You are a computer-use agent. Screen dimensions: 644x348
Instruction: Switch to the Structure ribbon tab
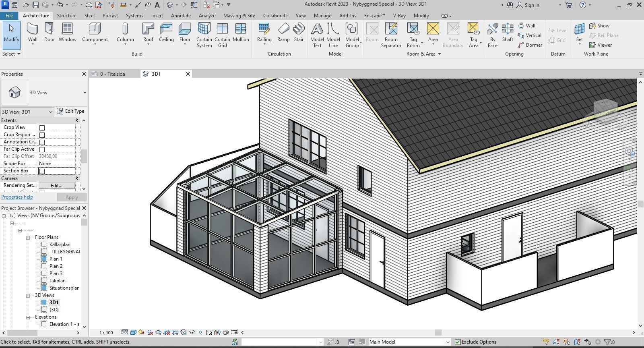tap(67, 16)
